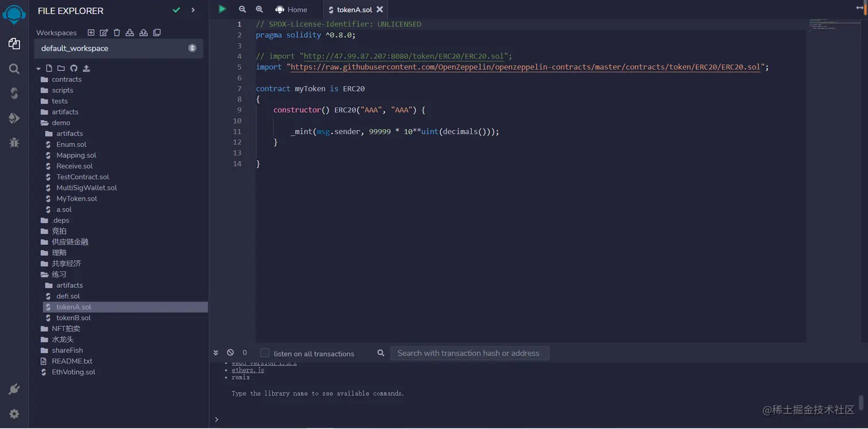This screenshot has width=868, height=429.
Task: Open the ethers.js link in terminal
Action: click(x=248, y=370)
